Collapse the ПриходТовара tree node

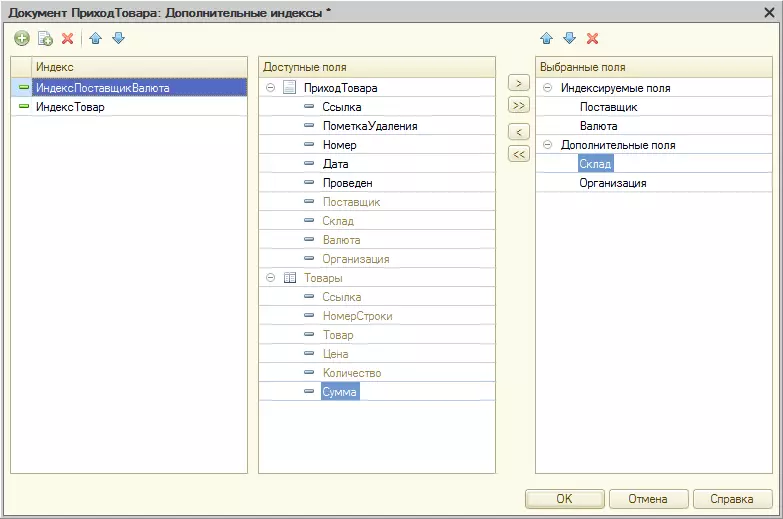coord(271,88)
